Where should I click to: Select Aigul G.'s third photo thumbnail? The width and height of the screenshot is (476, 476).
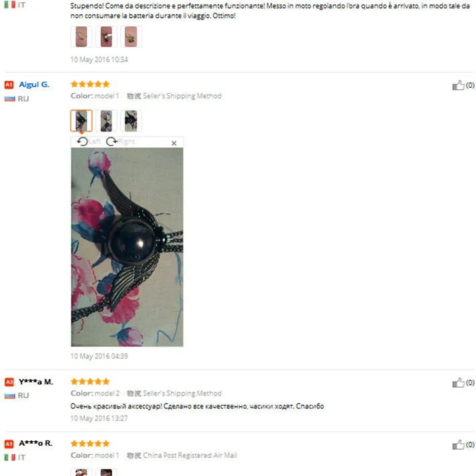pyautogui.click(x=131, y=121)
